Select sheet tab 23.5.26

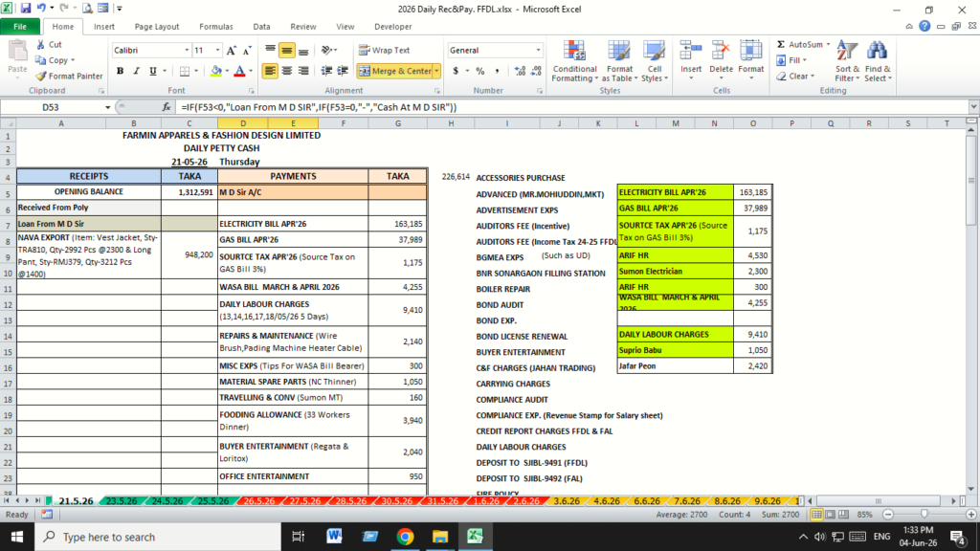pos(122,501)
